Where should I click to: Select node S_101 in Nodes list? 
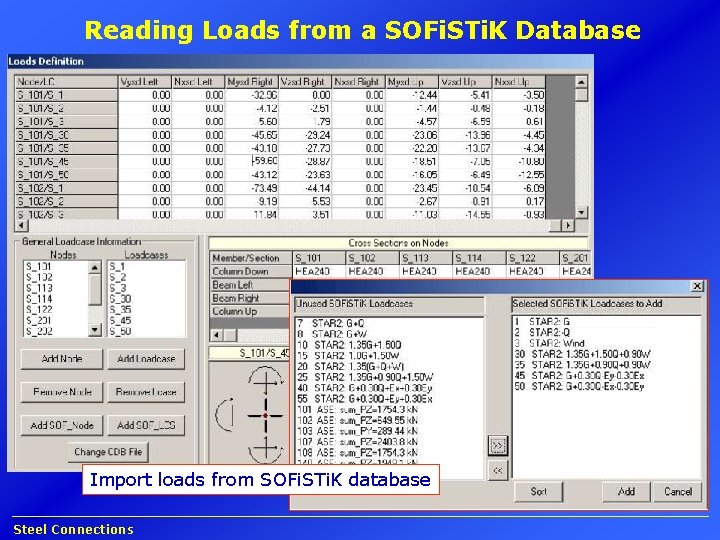point(39,266)
